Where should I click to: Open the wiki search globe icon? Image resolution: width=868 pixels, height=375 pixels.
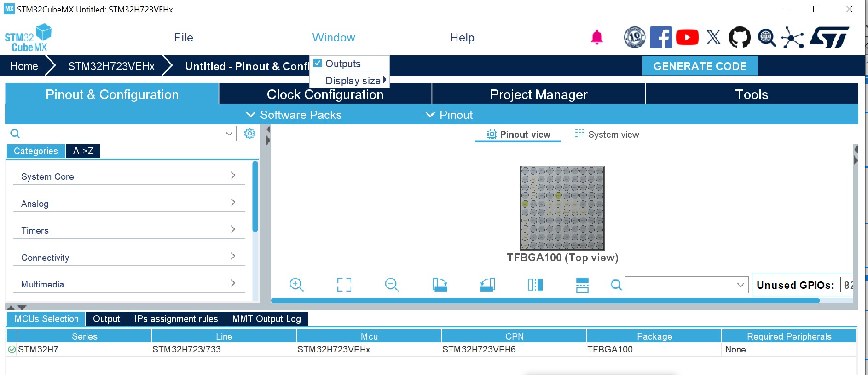[767, 38]
